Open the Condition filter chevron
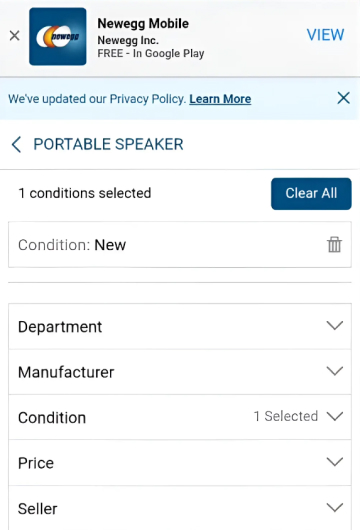The height and width of the screenshot is (530, 360). [335, 416]
